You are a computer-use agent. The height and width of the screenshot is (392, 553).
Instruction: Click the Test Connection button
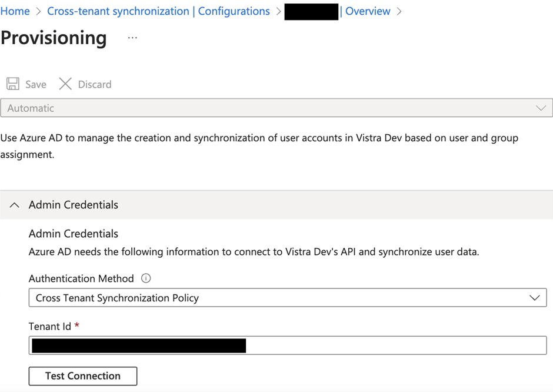coord(83,376)
